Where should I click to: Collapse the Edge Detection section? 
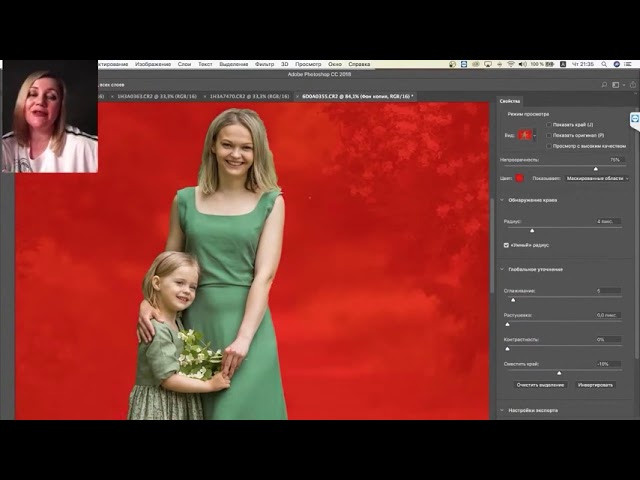pos(501,200)
